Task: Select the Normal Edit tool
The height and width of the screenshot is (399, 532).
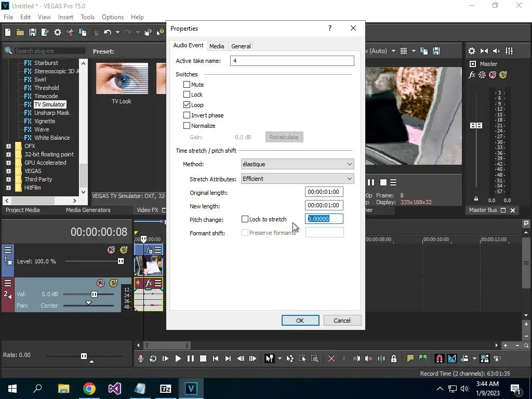Action: 270,358
